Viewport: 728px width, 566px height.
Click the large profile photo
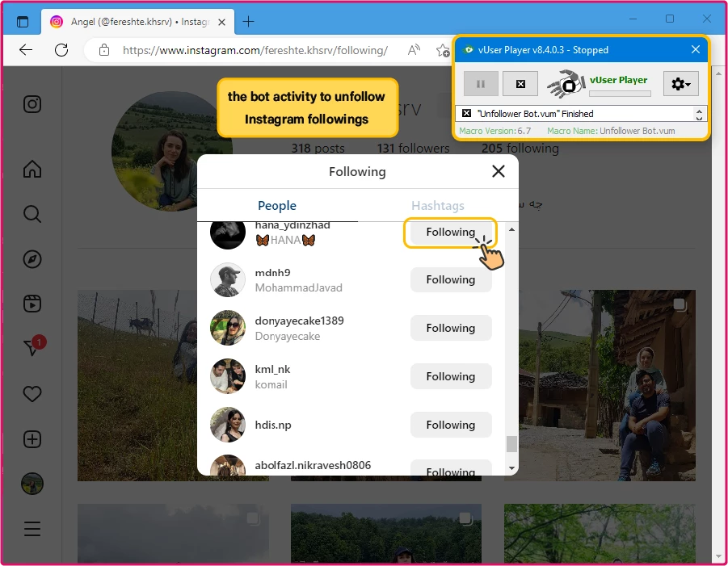(172, 151)
